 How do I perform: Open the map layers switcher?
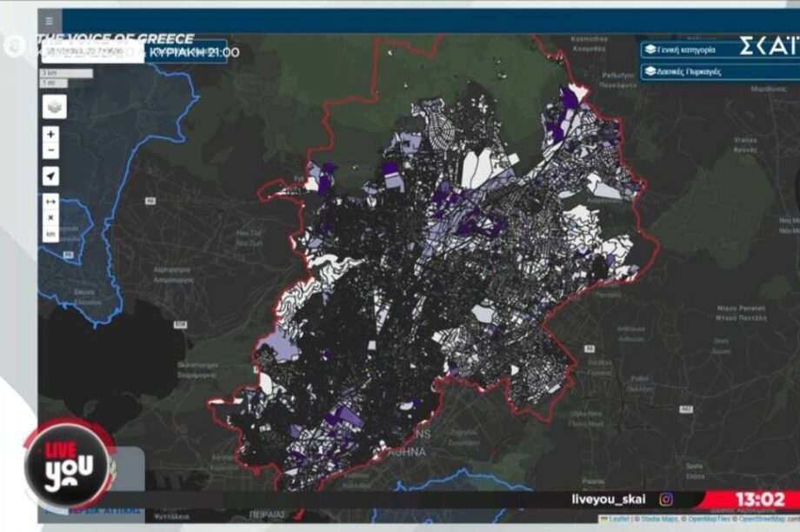tap(54, 106)
